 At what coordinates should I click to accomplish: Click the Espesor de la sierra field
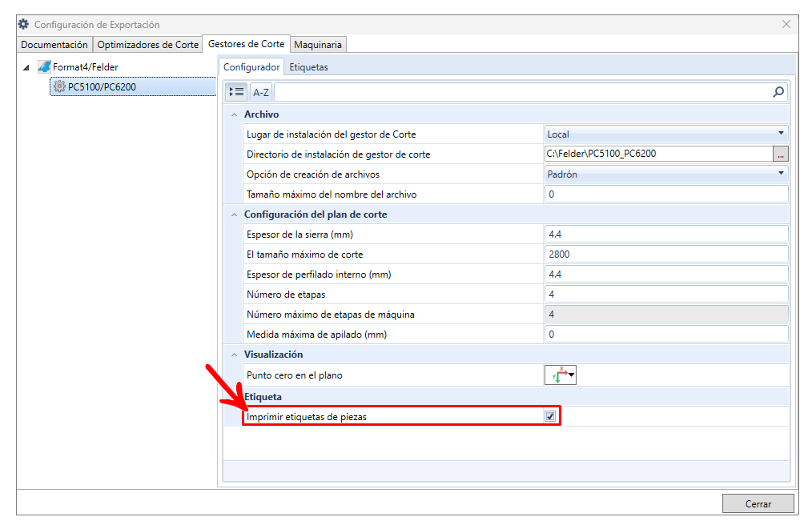665,234
